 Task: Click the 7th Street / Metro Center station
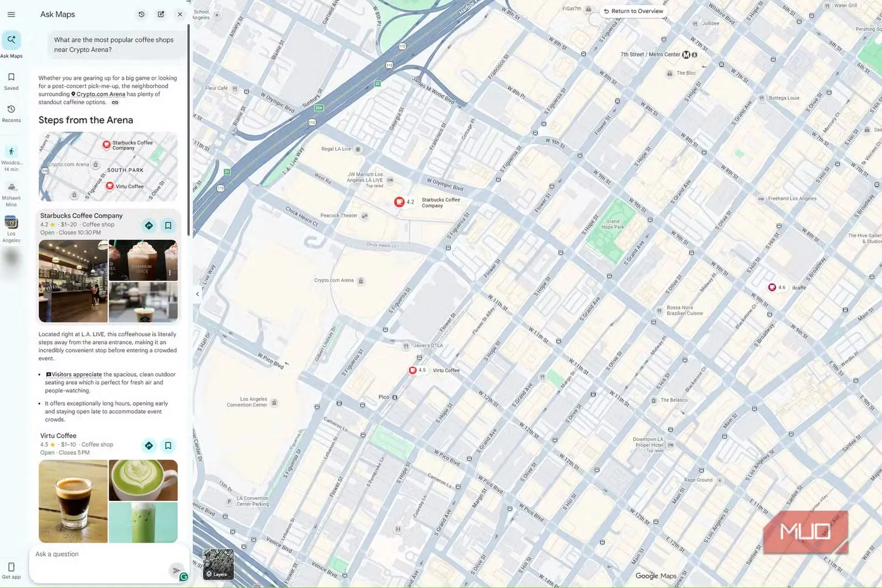[x=650, y=55]
